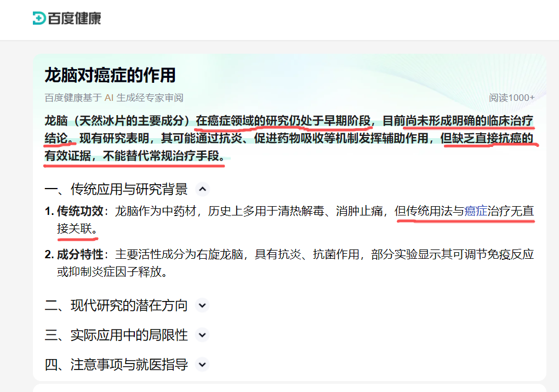559x392 pixels.
Task: Select the 二、现代研究的潜在方向 heading text
Action: click(116, 305)
